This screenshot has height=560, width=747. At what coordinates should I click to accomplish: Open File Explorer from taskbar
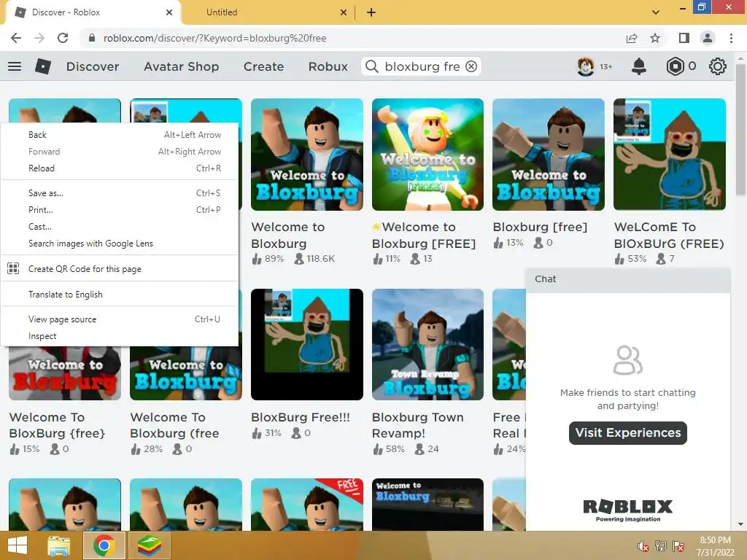click(59, 545)
